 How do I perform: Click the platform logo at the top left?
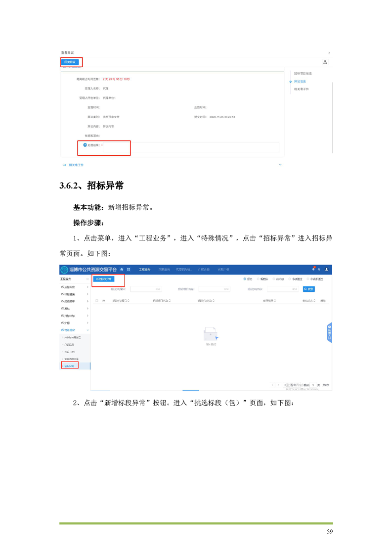click(x=64, y=270)
